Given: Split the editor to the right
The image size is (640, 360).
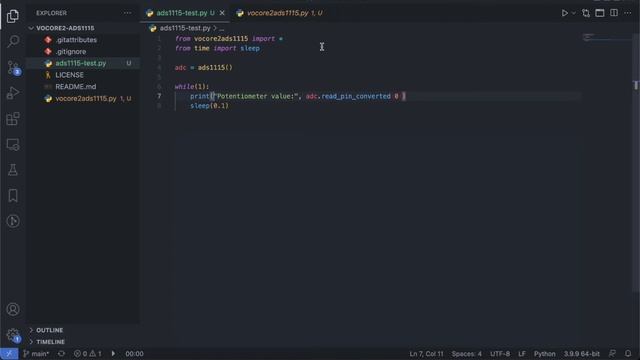Looking at the screenshot, I should click(x=614, y=13).
